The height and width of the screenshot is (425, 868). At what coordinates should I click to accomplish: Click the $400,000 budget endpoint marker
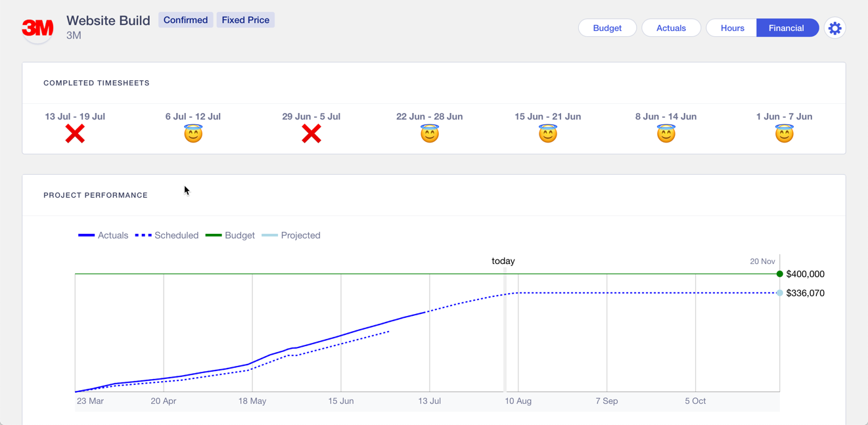[779, 274]
